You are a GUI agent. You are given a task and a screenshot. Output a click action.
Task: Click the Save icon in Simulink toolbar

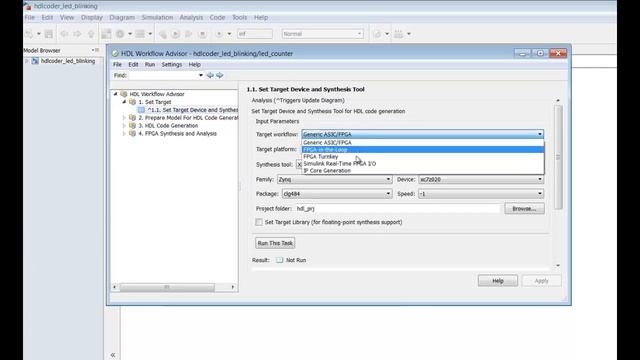pos(49,34)
